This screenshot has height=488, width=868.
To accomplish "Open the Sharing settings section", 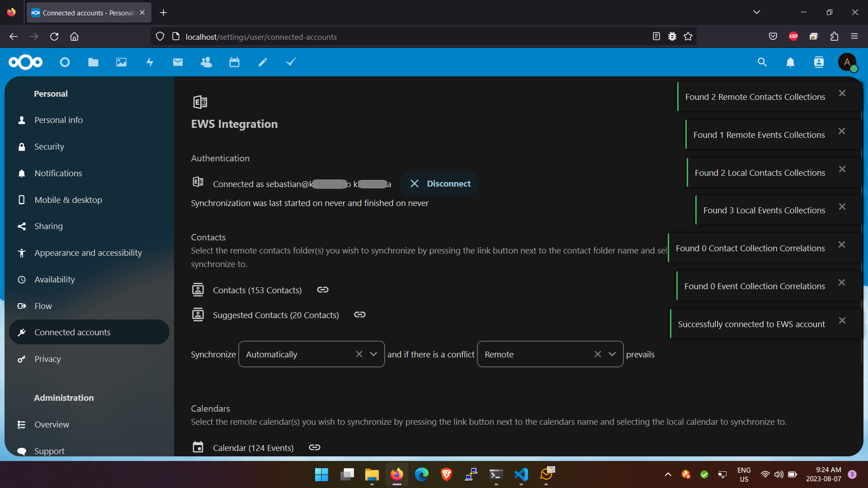I will [x=48, y=226].
